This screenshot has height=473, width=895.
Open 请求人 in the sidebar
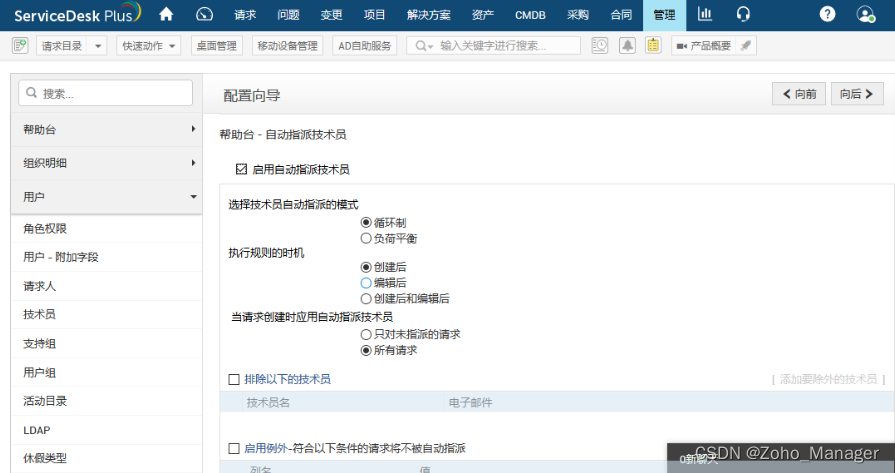(107, 286)
